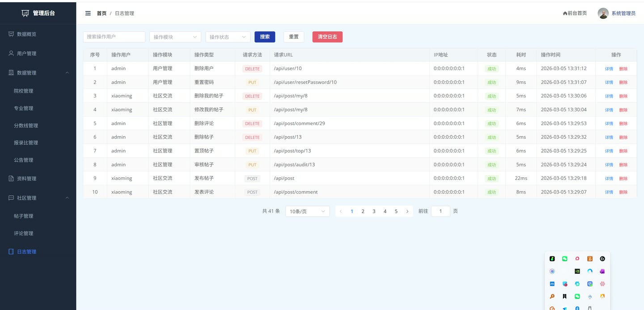The width and height of the screenshot is (644, 310).
Task: Click 删除 for the 置顶帖子 row
Action: tap(623, 151)
